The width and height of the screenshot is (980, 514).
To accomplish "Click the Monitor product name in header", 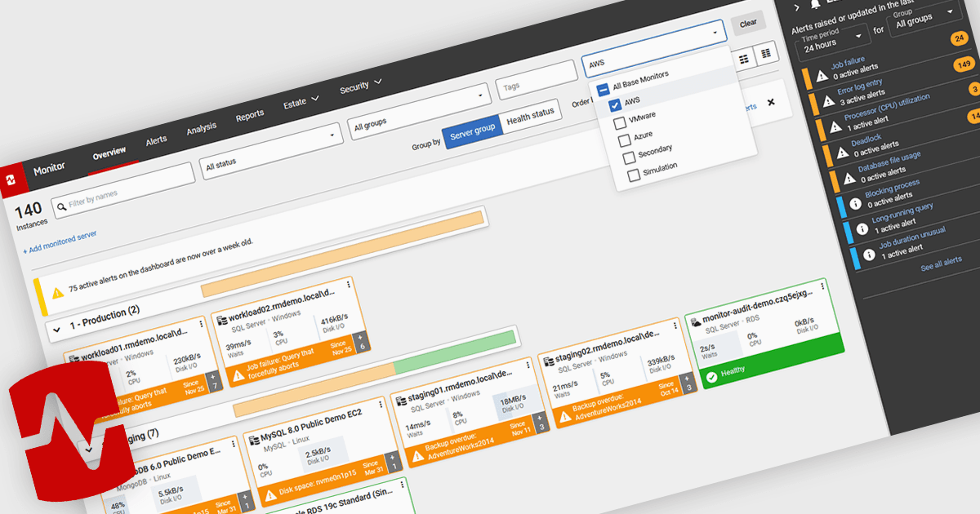I will click(49, 169).
